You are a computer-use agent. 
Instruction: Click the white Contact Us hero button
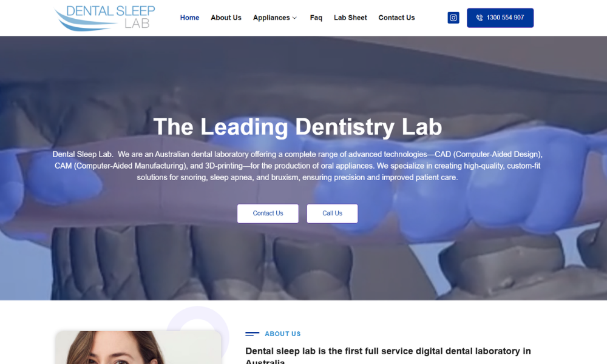coord(268,214)
